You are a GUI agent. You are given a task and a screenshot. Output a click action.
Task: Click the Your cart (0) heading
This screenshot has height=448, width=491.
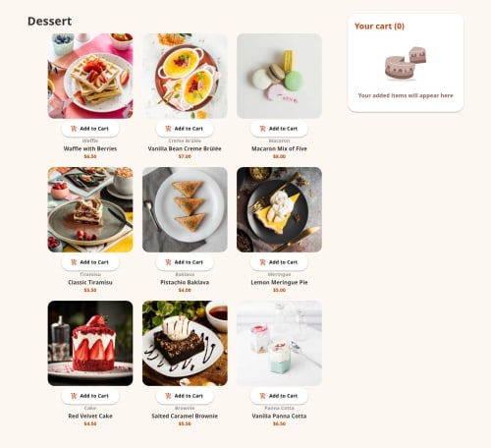379,27
